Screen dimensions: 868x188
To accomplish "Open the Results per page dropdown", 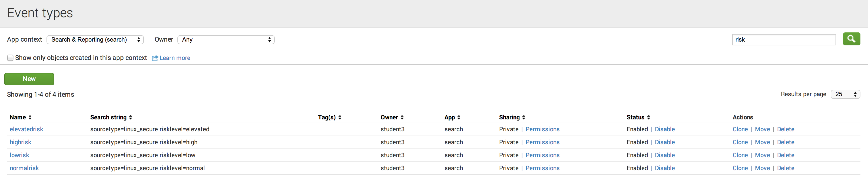I will 845,95.
